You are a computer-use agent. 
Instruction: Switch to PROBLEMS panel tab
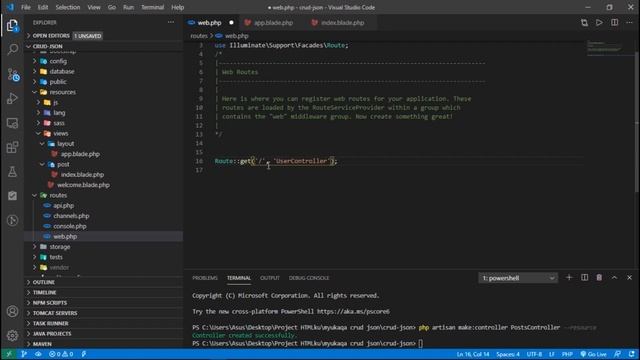pos(204,278)
